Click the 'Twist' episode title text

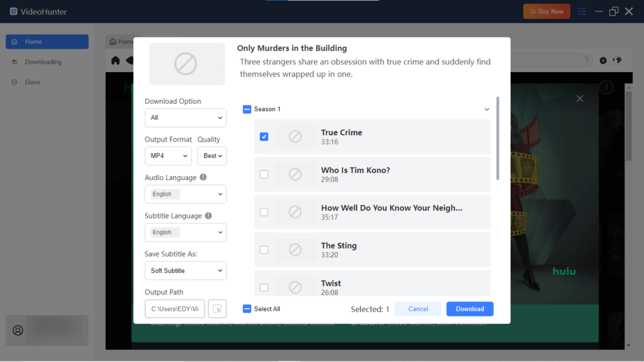pyautogui.click(x=331, y=283)
